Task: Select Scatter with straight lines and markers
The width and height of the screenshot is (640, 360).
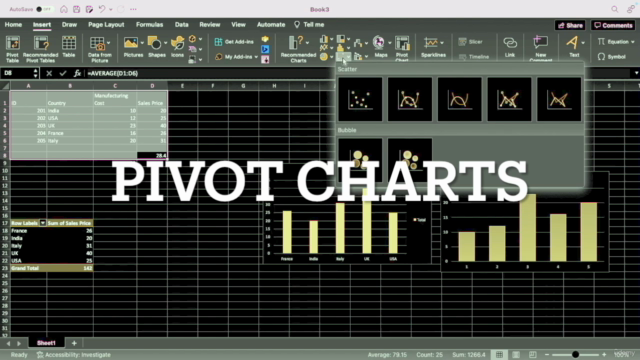Action: pyautogui.click(x=509, y=100)
